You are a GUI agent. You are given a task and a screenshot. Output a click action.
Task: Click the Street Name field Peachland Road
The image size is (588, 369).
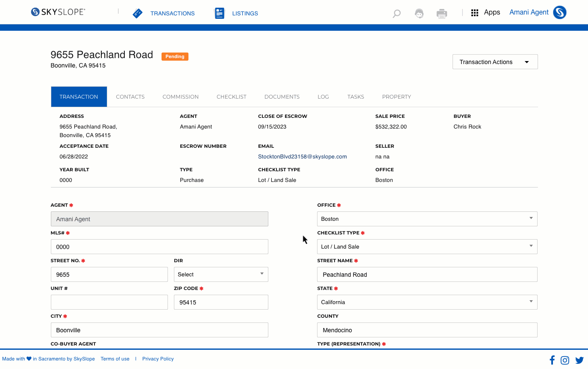427,275
